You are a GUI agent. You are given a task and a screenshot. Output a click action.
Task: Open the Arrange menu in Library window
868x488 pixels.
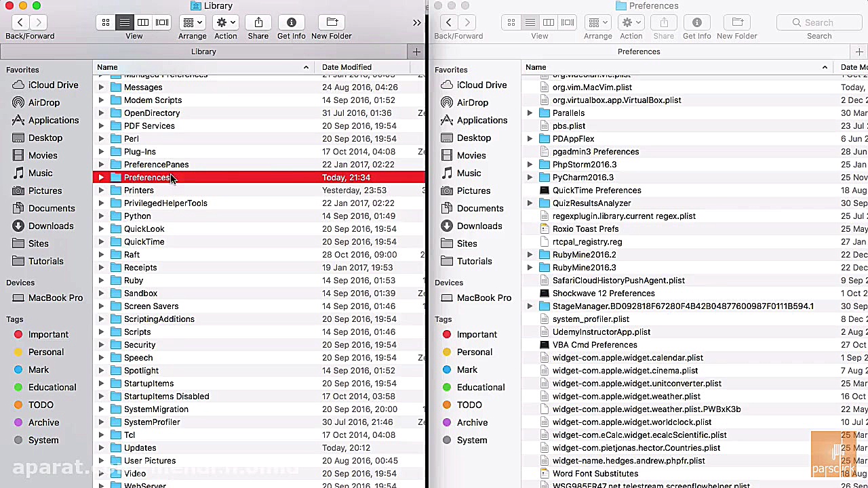pyautogui.click(x=192, y=22)
